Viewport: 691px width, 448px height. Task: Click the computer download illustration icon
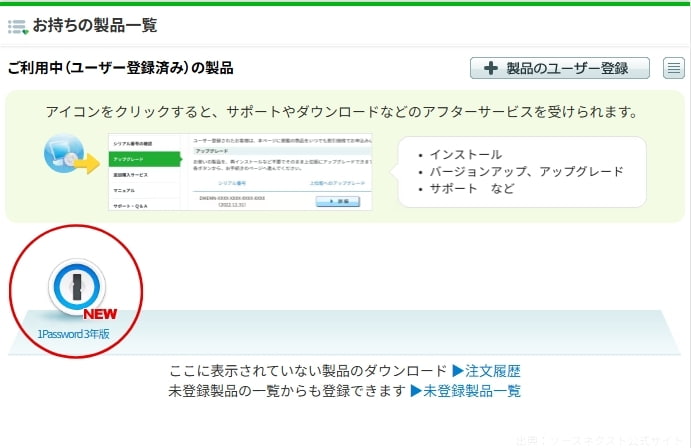[x=71, y=154]
